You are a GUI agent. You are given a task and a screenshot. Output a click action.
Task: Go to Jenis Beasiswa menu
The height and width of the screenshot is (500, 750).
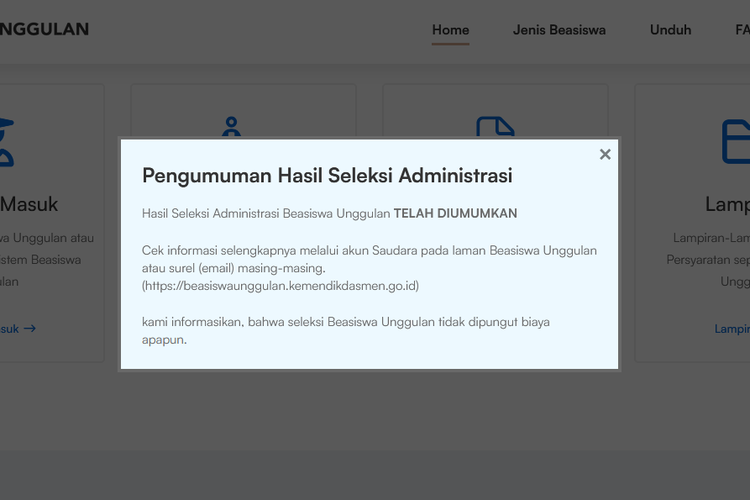(x=559, y=30)
